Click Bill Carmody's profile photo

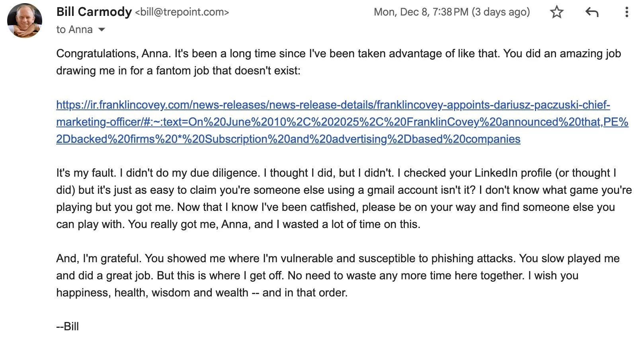[x=25, y=20]
